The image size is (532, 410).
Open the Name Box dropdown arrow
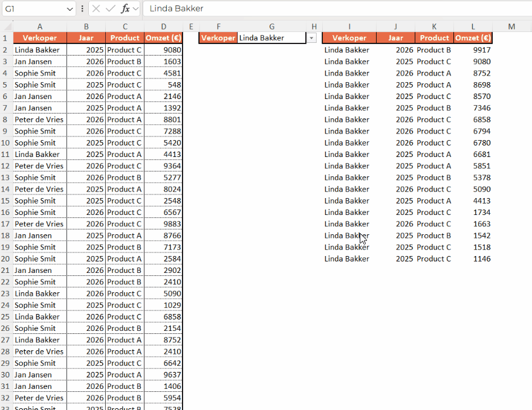70,9
